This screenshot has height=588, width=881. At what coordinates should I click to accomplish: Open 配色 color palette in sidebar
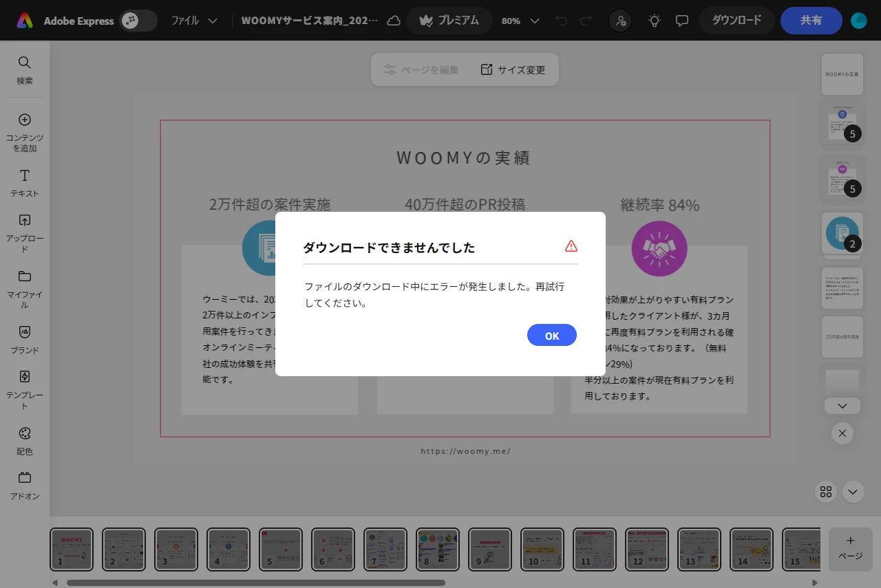pos(25,441)
